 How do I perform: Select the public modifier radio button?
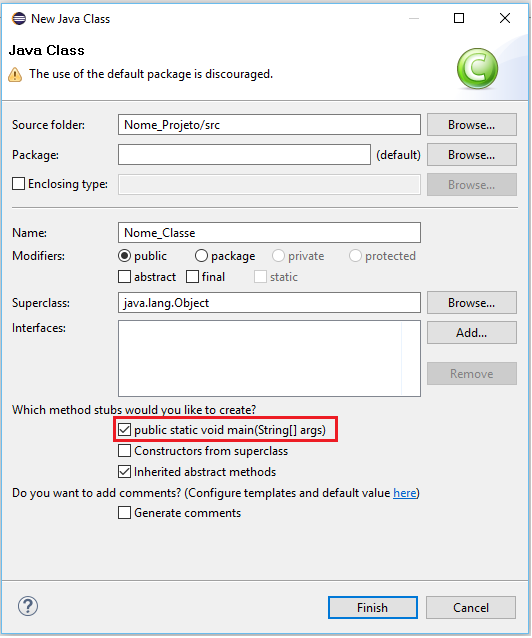[x=124, y=256]
